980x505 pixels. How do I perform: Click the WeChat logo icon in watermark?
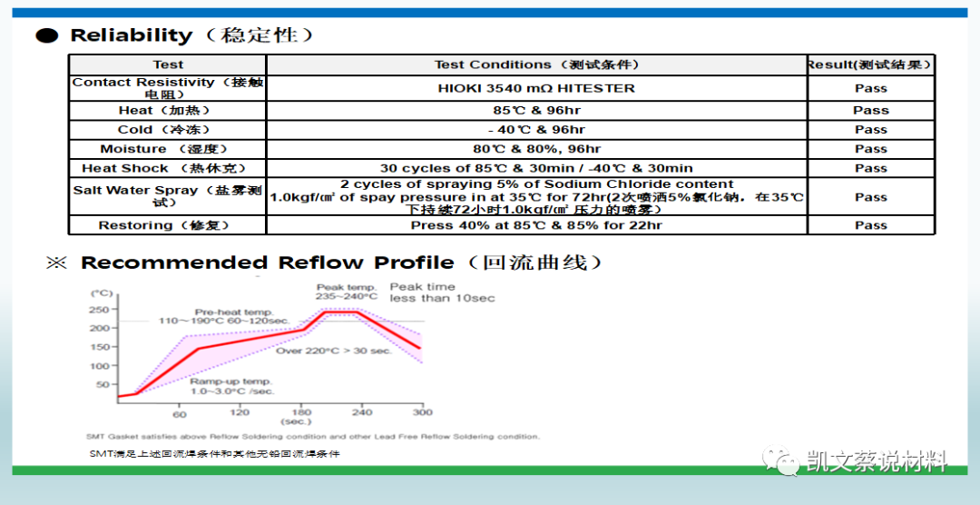(x=780, y=460)
